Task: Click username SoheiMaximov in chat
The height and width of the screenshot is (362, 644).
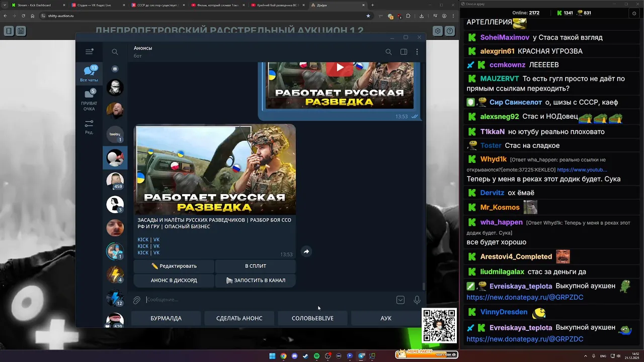Action: pyautogui.click(x=505, y=37)
